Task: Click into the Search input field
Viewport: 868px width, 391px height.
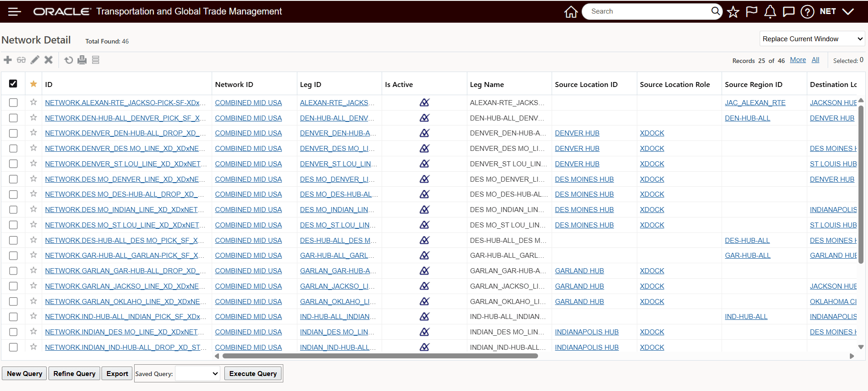Action: pyautogui.click(x=649, y=11)
